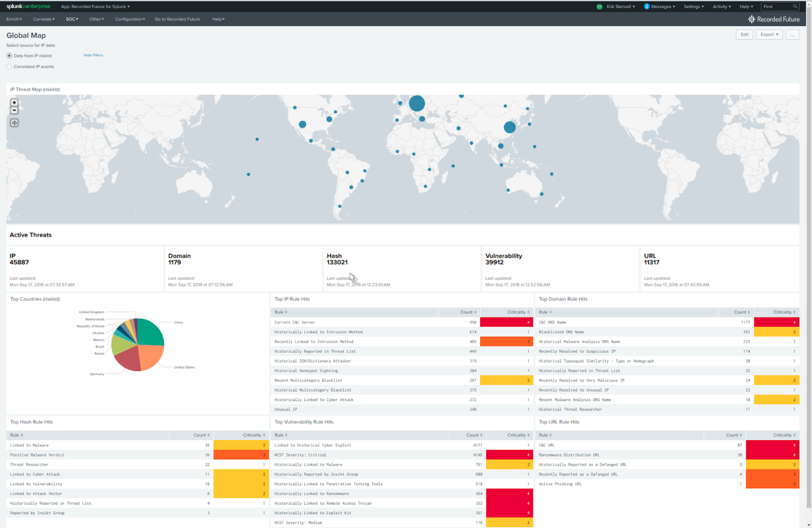The height and width of the screenshot is (528, 812).
Task: Click the red Current C&C Server criticality cell
Action: (506, 322)
